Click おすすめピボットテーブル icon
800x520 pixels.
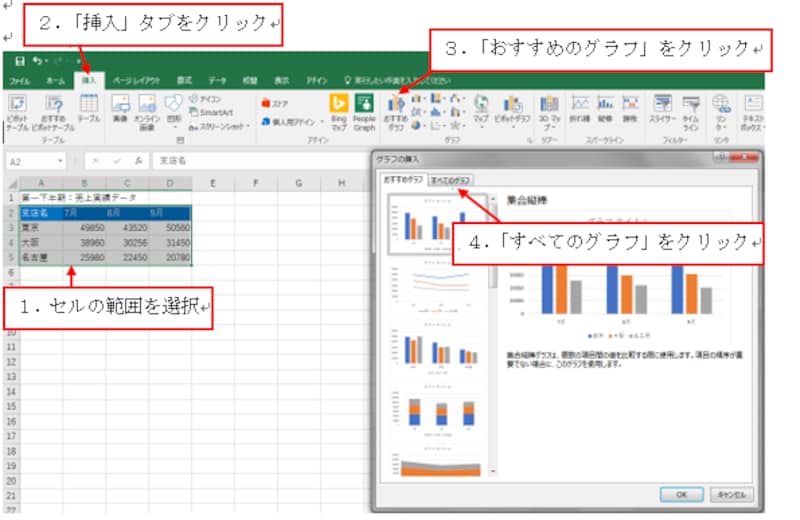(x=54, y=113)
